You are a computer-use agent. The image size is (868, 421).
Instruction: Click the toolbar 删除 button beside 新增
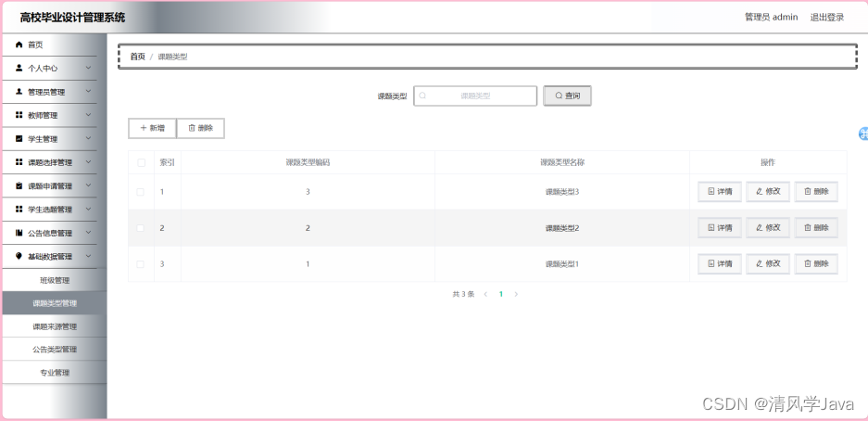[200, 128]
